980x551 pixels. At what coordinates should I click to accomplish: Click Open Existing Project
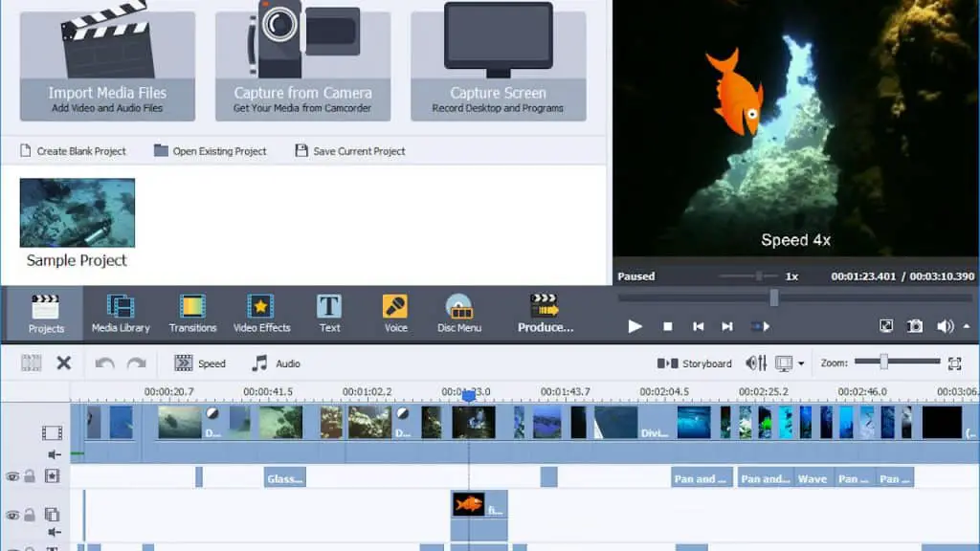coord(210,151)
